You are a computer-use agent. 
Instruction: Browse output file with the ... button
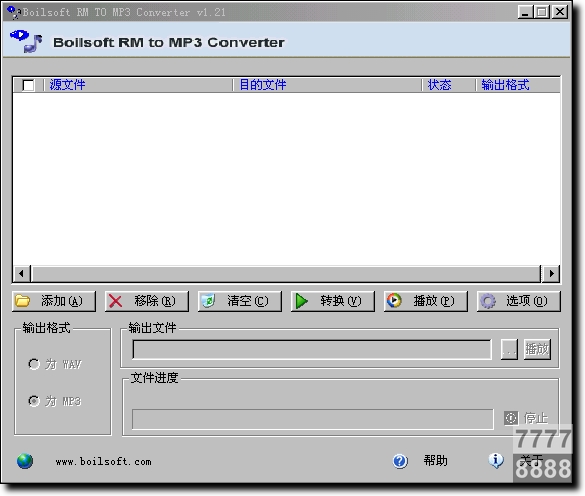(x=509, y=349)
